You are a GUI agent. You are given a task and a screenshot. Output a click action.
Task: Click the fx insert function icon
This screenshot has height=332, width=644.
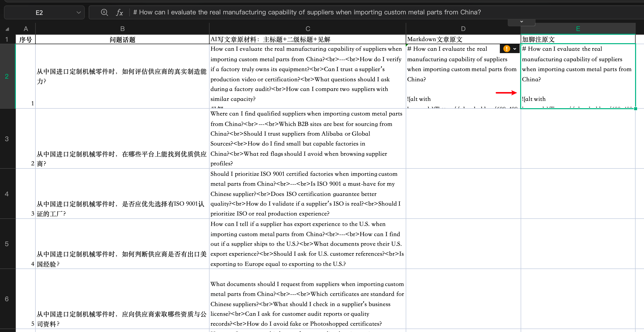[x=119, y=12]
